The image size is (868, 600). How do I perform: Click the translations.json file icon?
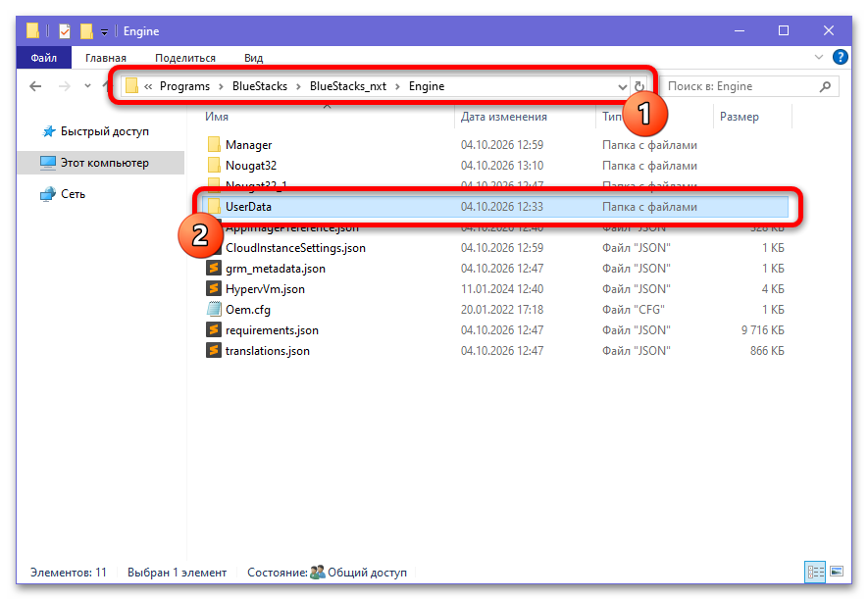click(x=214, y=350)
